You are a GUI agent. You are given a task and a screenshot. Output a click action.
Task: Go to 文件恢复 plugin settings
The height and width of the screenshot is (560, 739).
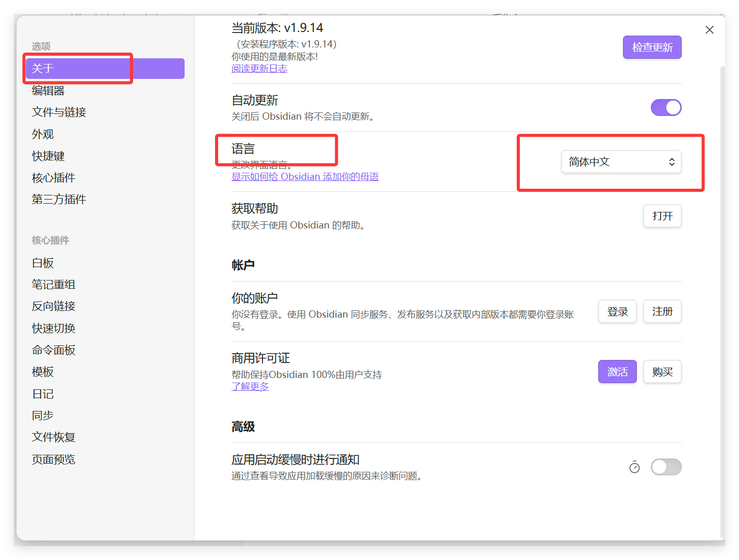click(105, 437)
